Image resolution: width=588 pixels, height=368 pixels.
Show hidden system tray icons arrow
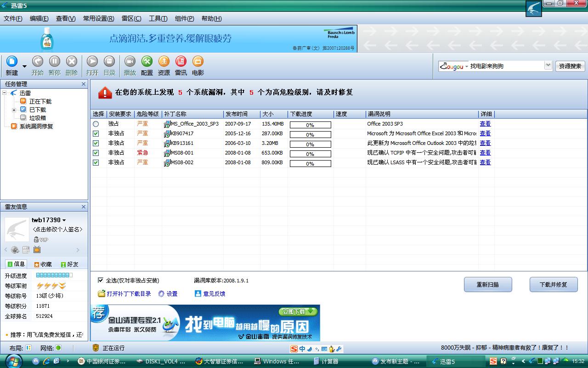[523, 361]
